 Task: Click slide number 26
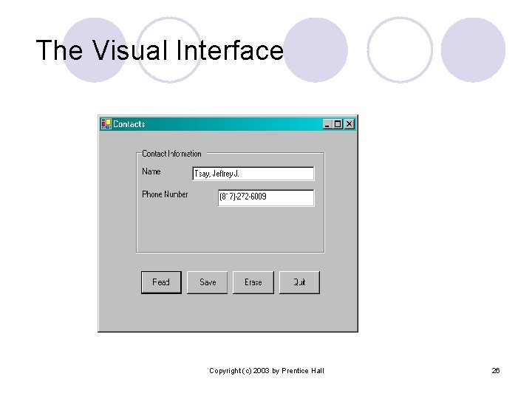(496, 370)
